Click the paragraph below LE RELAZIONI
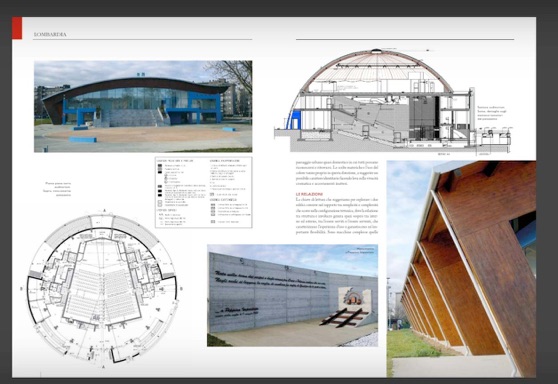 tap(337, 216)
